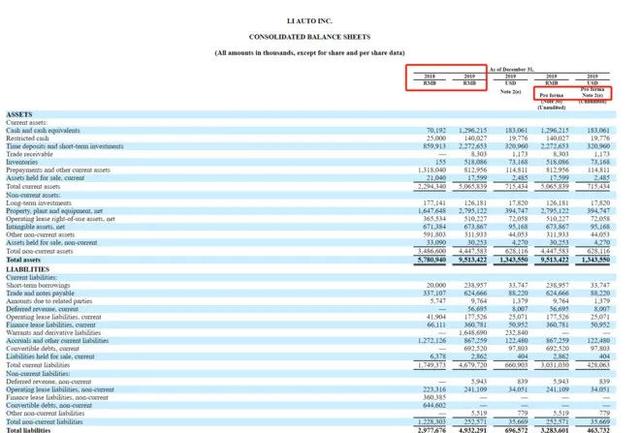Viewport: 640px width, 433px height.
Task: Click the short-term borrowings value '20,000'
Action: pos(436,285)
